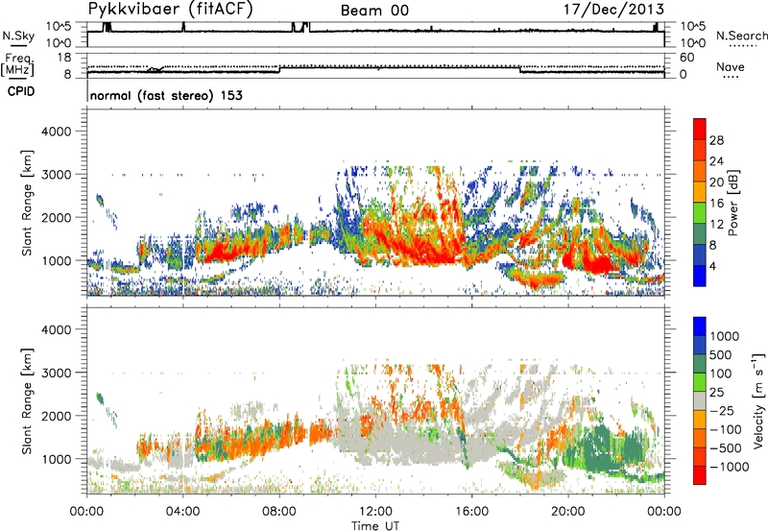
Task: Click the '4' value on power scale
Action: [x=713, y=267]
